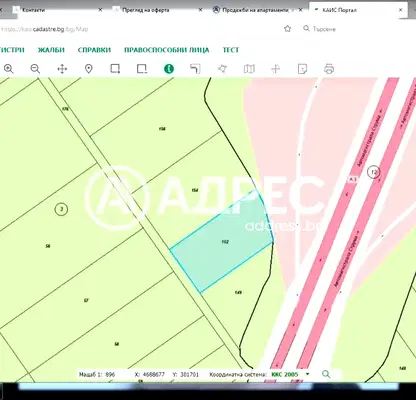Open the sketch note tool
This screenshot has width=416, height=400.
302,69
